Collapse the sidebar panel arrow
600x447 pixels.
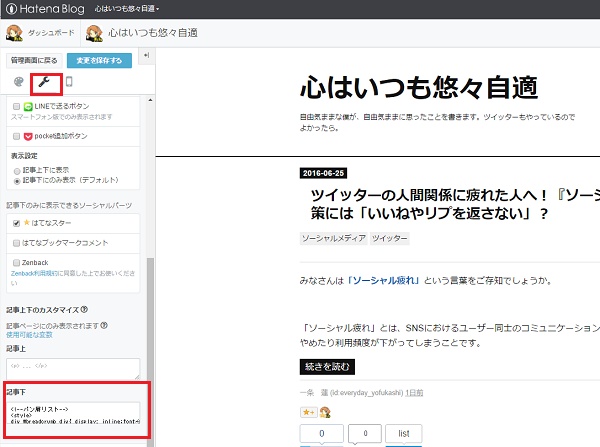click(147, 55)
